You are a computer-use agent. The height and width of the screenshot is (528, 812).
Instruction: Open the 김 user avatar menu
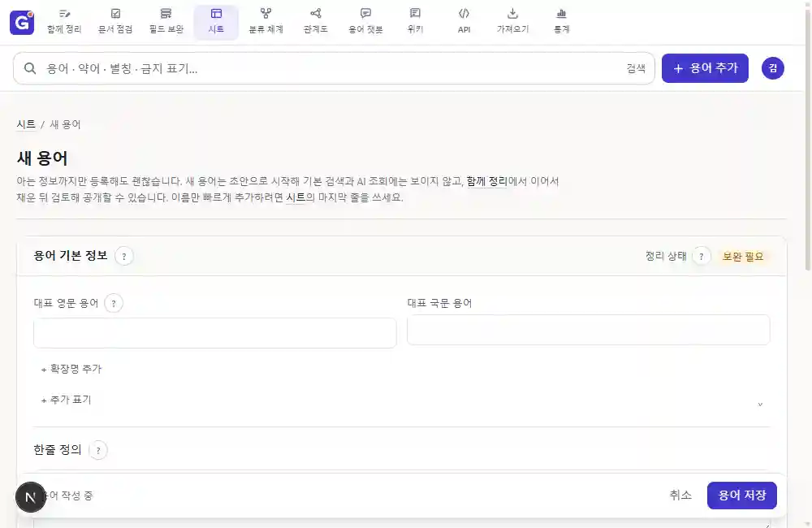[x=773, y=68]
